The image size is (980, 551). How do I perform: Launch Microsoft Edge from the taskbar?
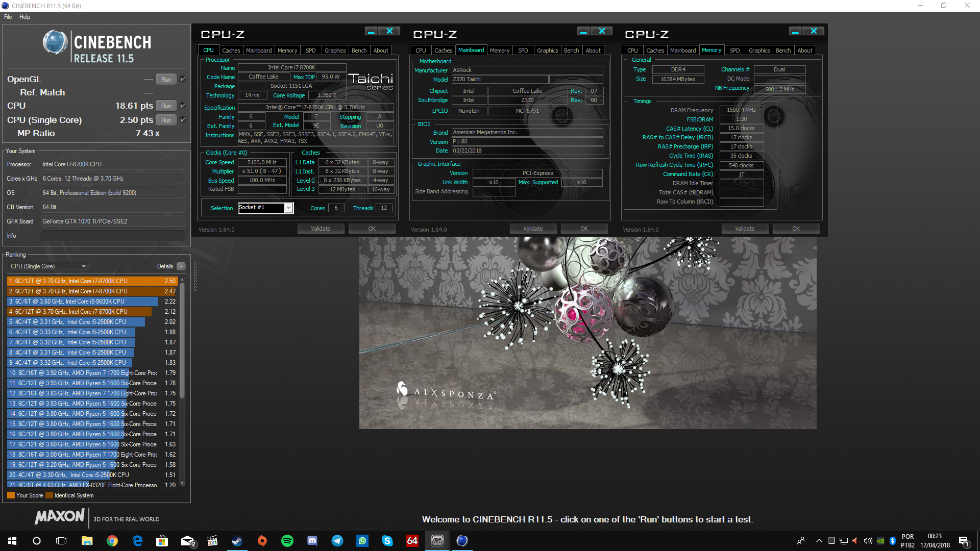pyautogui.click(x=137, y=541)
